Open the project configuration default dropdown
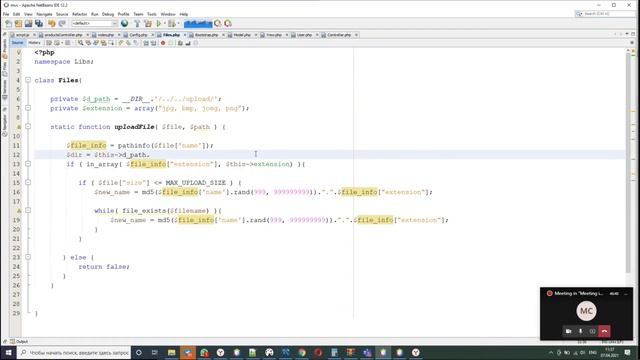The height and width of the screenshot is (360, 640). coord(94,24)
